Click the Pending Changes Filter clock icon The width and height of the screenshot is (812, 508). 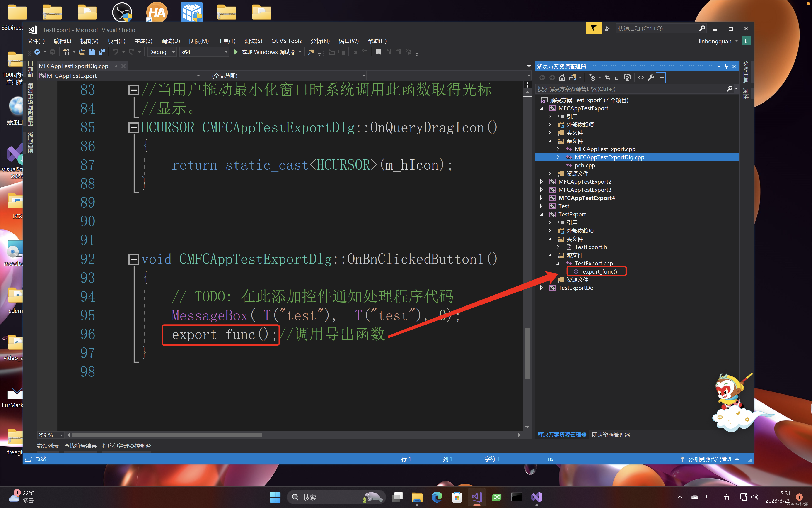coord(592,78)
